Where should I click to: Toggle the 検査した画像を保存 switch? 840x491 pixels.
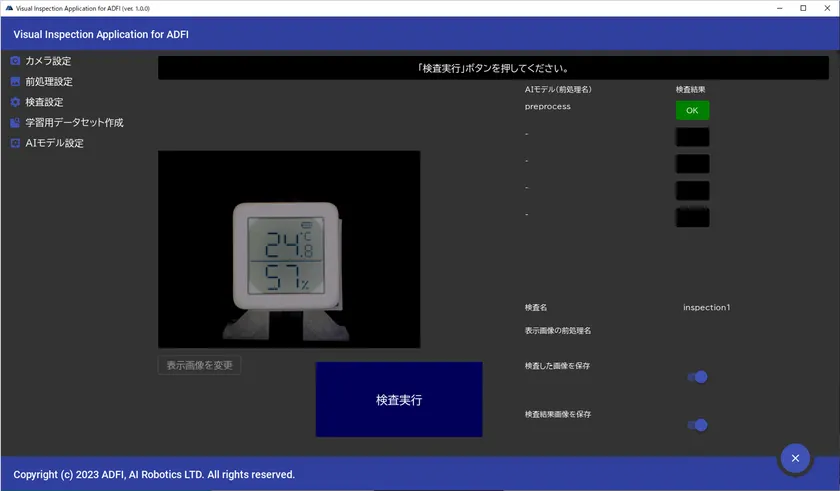(698, 377)
